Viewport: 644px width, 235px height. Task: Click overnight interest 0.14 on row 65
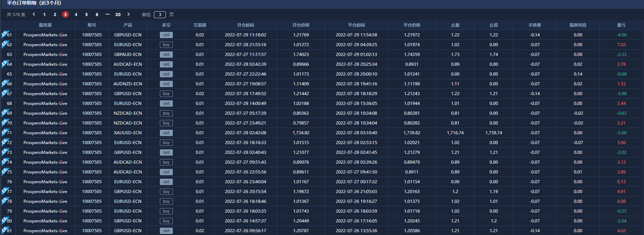578,74
